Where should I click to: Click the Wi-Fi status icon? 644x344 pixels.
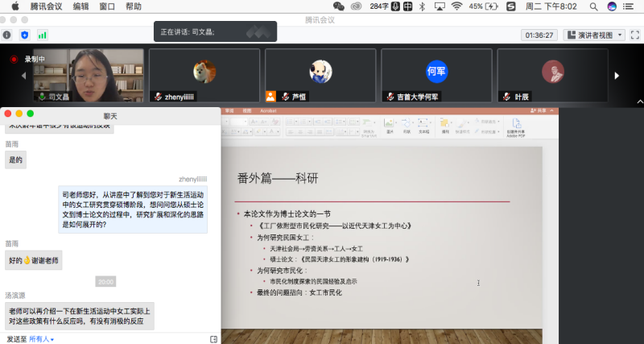coord(457,6)
